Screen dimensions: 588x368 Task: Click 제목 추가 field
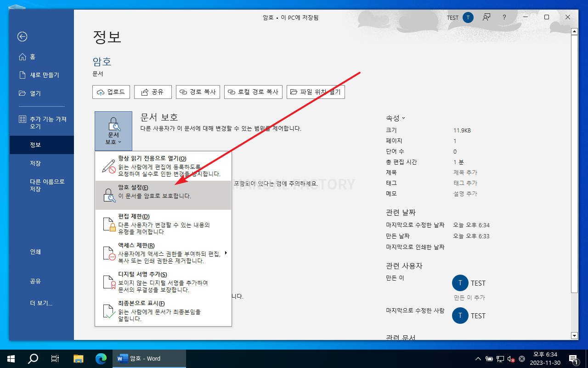[x=465, y=172]
